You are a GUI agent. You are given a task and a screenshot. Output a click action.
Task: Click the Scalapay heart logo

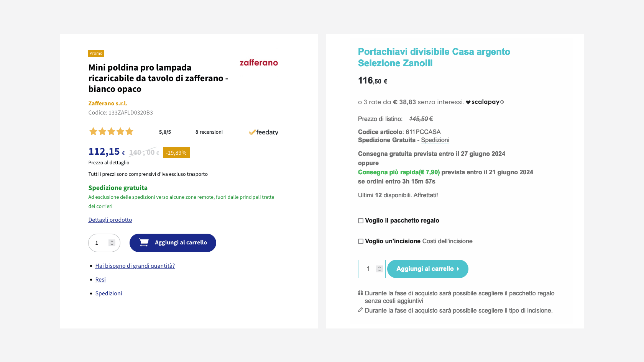tap(468, 102)
